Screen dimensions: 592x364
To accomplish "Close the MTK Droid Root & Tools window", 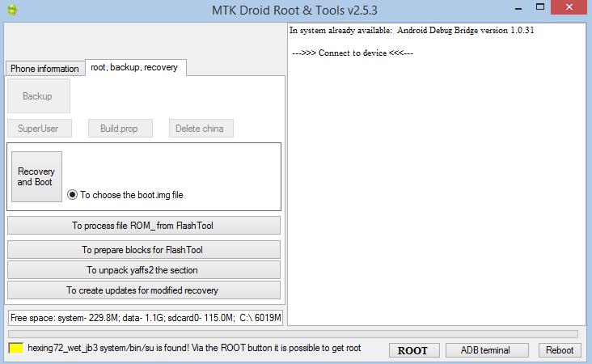I will (x=569, y=6).
